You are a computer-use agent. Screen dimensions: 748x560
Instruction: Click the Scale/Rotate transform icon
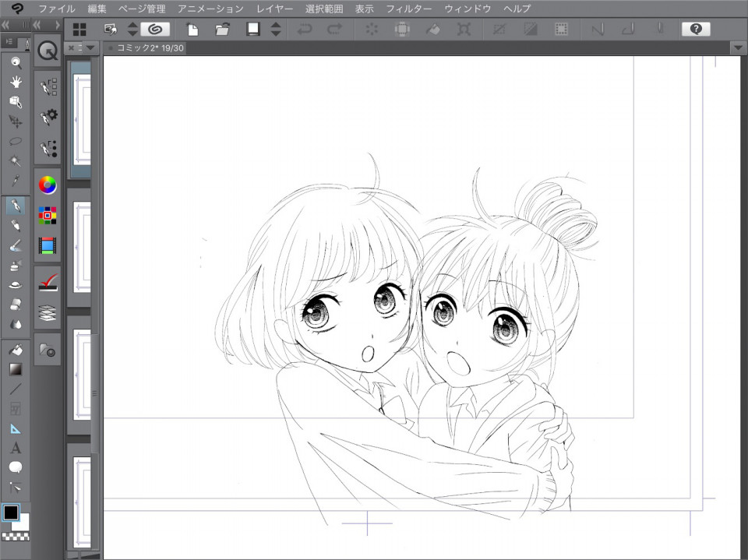pos(463,30)
